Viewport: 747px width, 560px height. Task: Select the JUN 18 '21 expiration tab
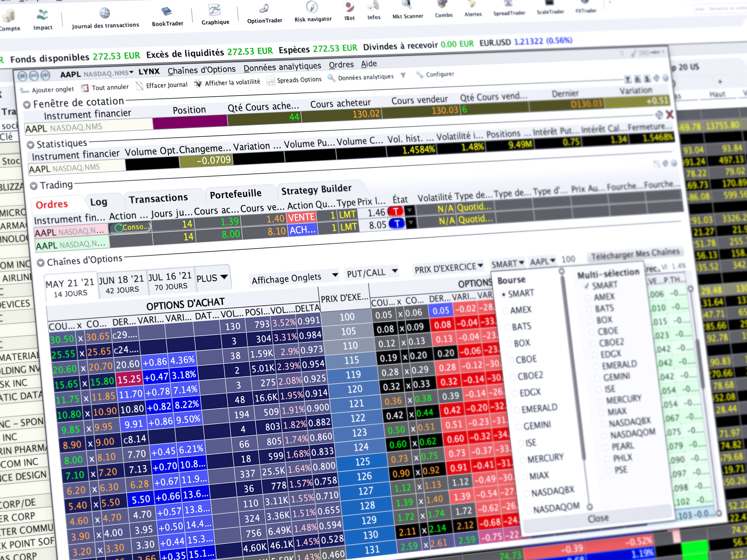[121, 284]
